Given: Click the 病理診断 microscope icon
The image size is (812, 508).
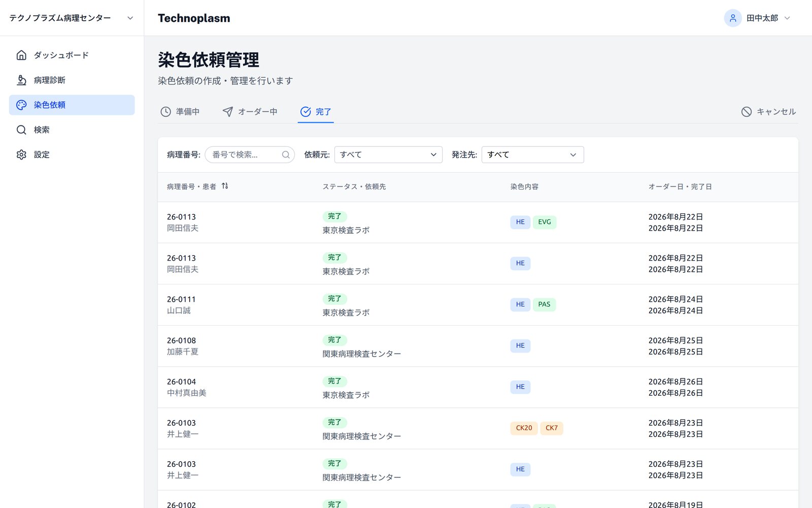Looking at the screenshot, I should pos(21,80).
